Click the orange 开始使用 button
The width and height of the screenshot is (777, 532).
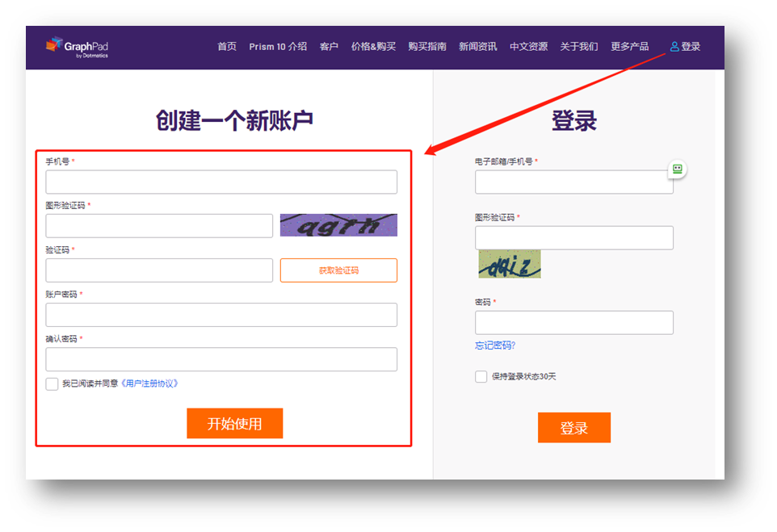click(234, 423)
